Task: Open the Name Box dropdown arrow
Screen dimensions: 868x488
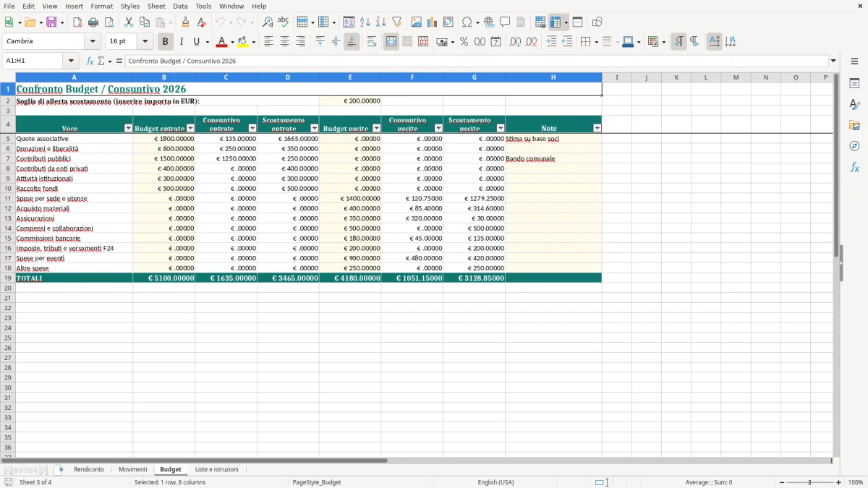Action: [71, 61]
